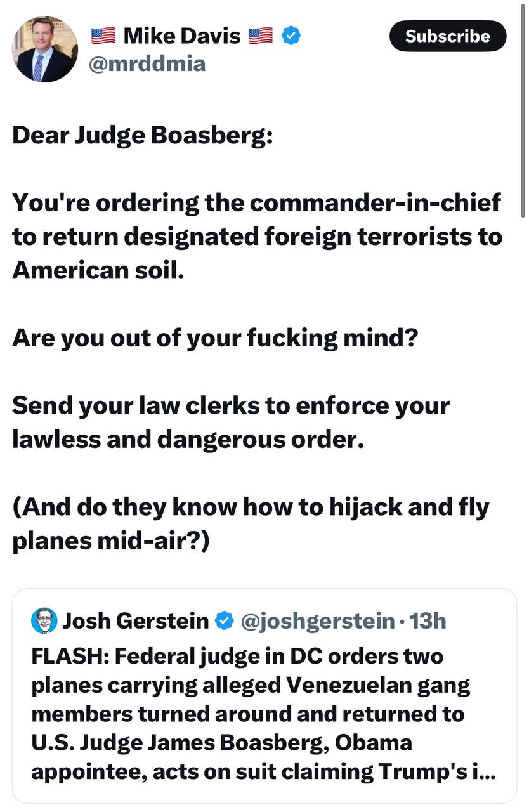Click the "Are you out of" question line
The width and height of the screenshot is (529, 812).
coord(216,337)
